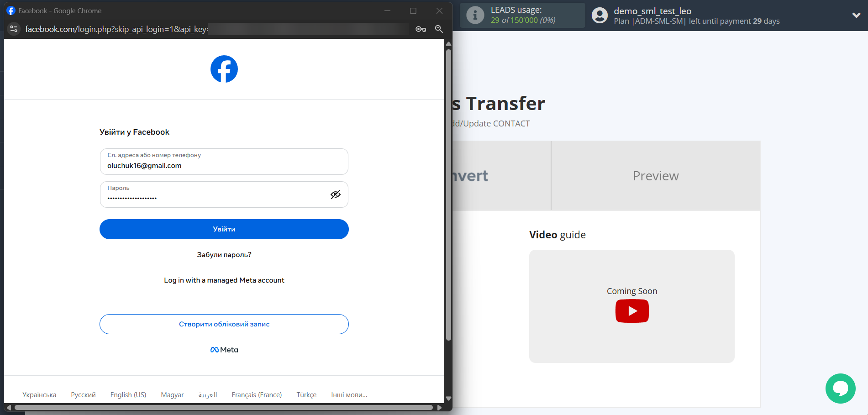
Task: Select Українська language
Action: 39,395
